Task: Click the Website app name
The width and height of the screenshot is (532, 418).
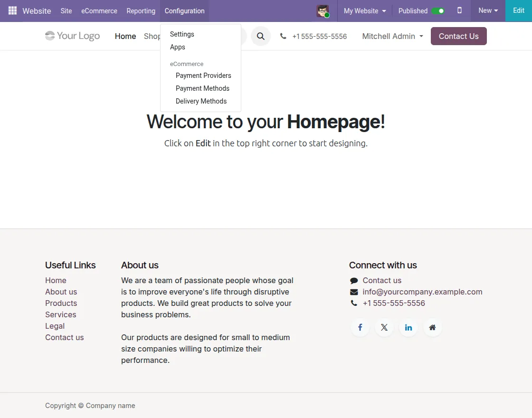Action: click(37, 11)
